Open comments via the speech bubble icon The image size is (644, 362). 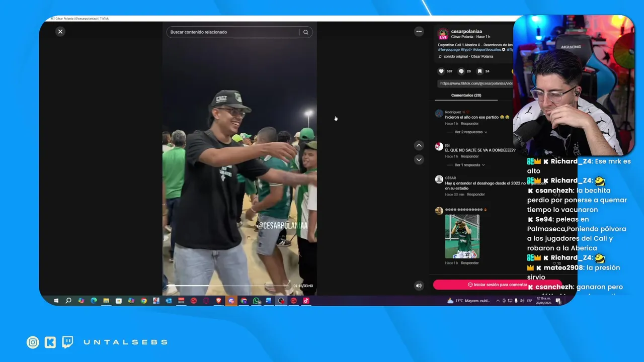(x=461, y=71)
